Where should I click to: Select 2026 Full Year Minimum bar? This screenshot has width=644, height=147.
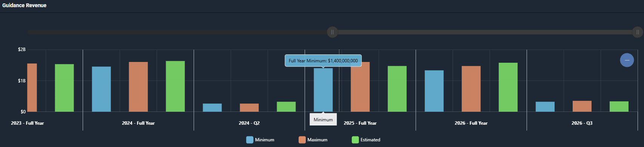click(434, 91)
